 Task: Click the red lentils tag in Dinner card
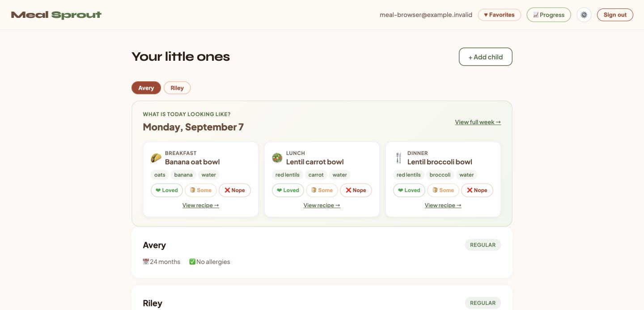[409, 175]
